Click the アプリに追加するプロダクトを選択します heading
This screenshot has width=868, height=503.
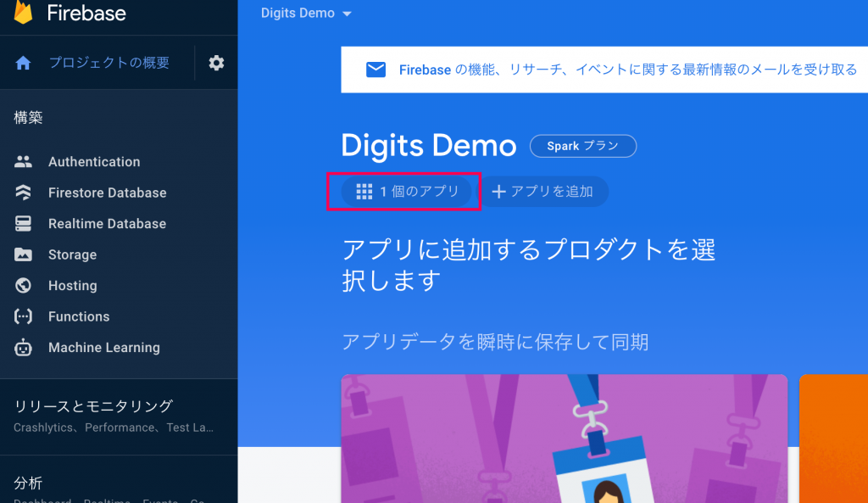[529, 265]
